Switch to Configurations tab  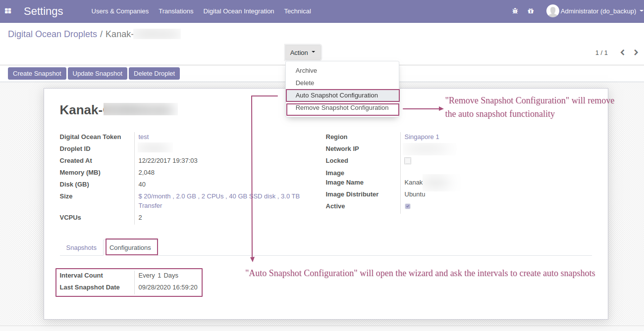coord(130,247)
